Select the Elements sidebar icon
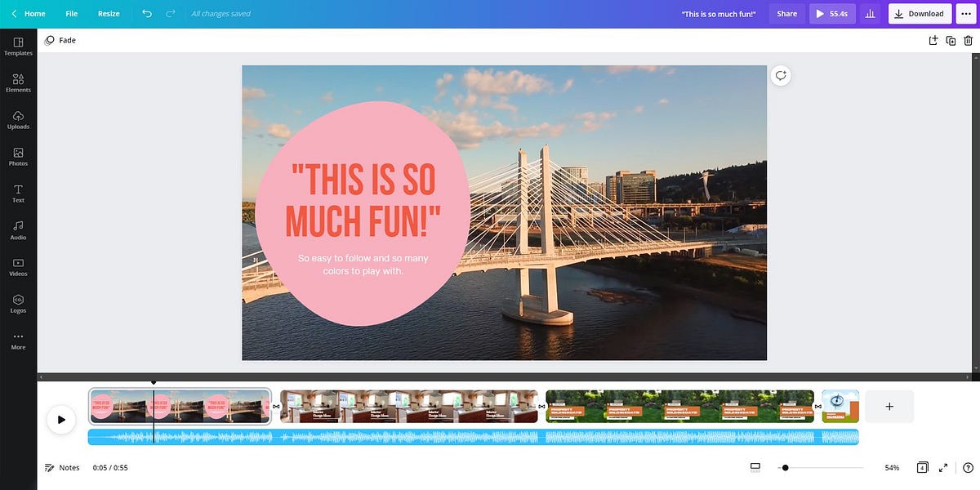Screen dimensions: 980x490 coord(17,83)
